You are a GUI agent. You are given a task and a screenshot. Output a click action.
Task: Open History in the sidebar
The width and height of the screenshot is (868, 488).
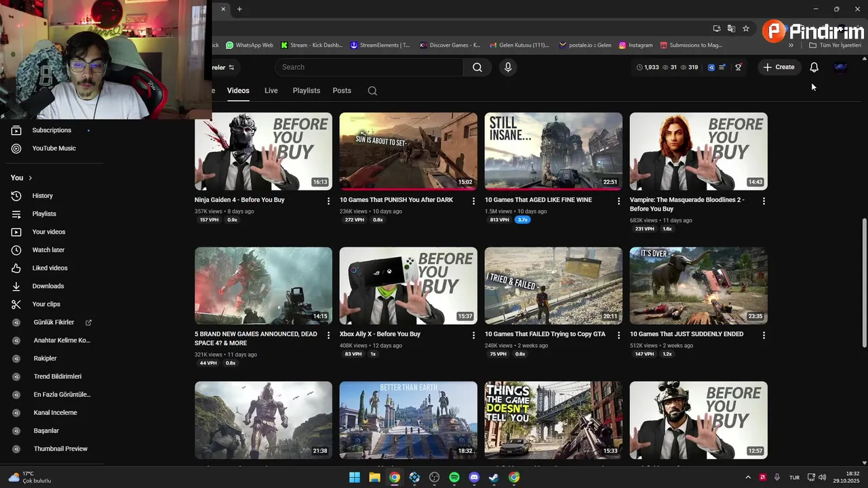coord(42,196)
